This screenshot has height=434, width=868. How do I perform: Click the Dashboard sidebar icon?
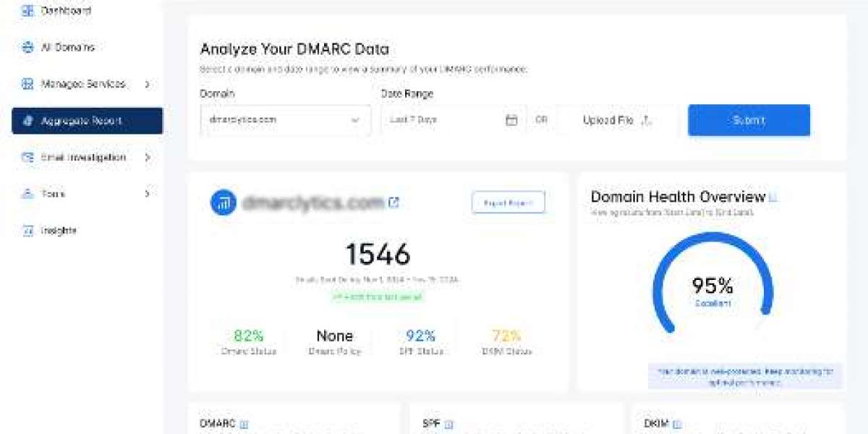coord(27,11)
